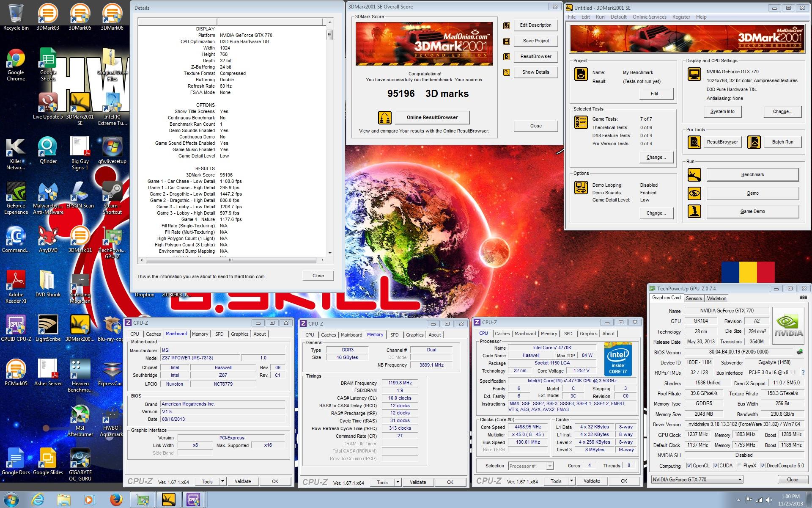Launch Google Chrome from the desktop
The width and height of the screenshot is (812, 508).
tap(16, 65)
